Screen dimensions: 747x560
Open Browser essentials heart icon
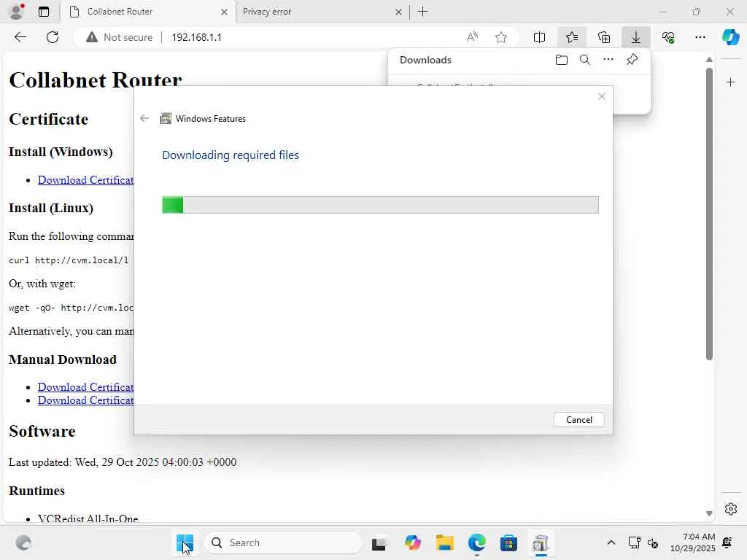coord(668,37)
